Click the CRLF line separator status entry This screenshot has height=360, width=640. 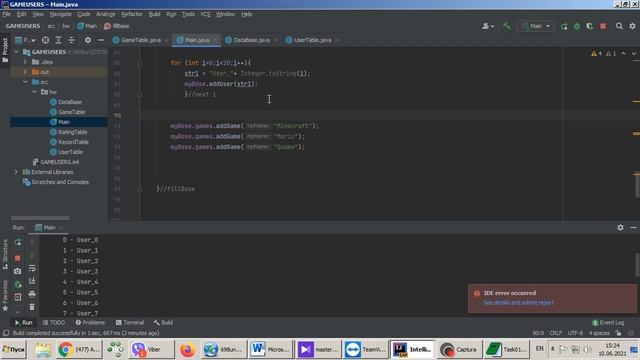[556, 333]
